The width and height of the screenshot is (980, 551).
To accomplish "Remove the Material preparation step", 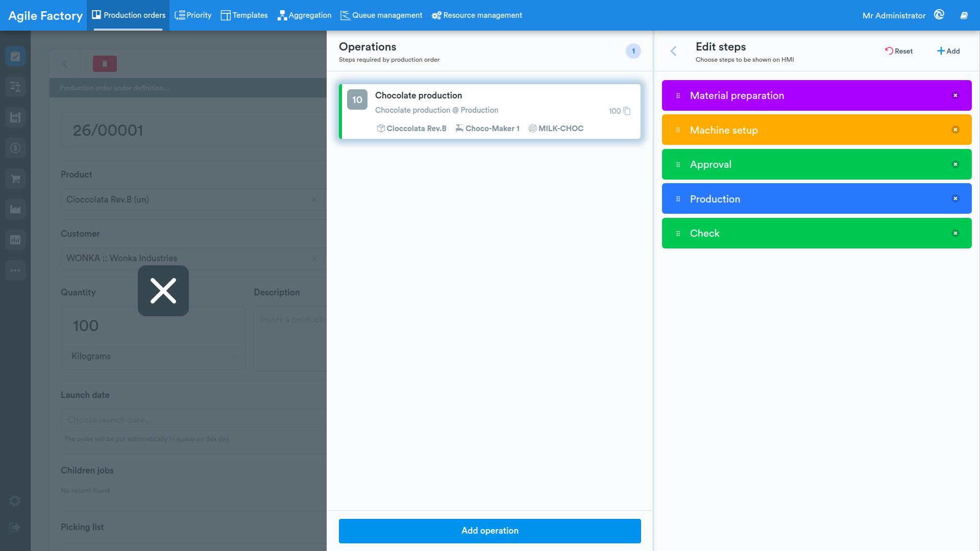I will coord(955,95).
